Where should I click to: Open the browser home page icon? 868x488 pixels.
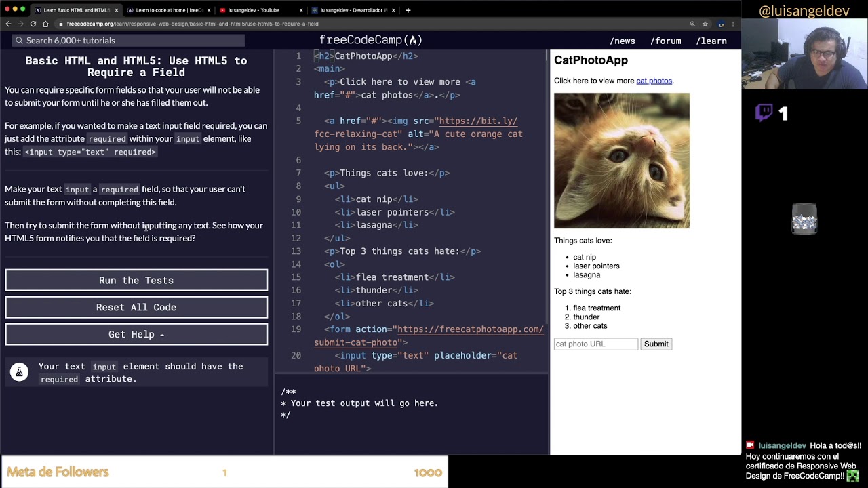coord(45,24)
